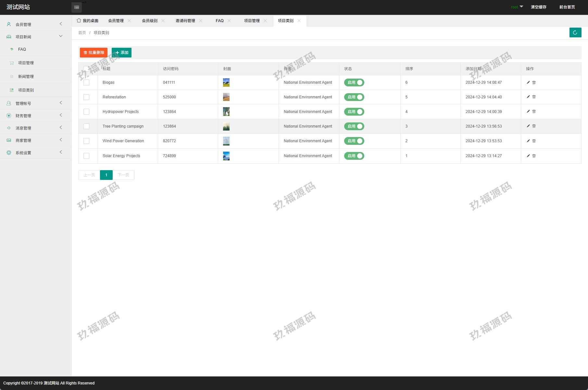The width and height of the screenshot is (588, 390).
Task: Click the green refresh icon button
Action: (x=575, y=32)
